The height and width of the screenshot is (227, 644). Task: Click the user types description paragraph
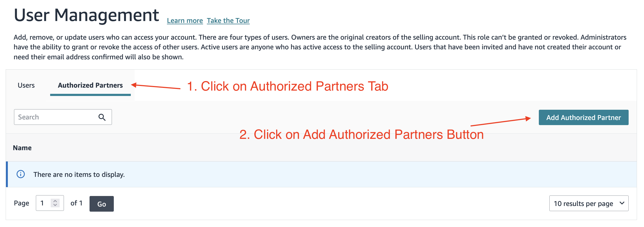tap(320, 47)
